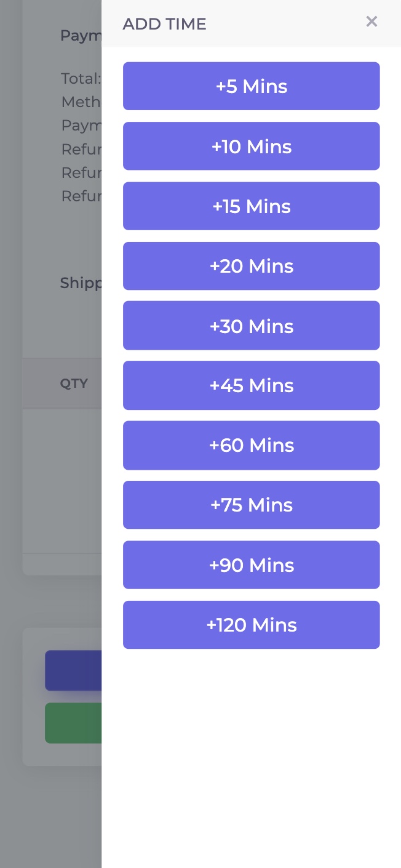Extend the time by 20 minutes

(251, 266)
